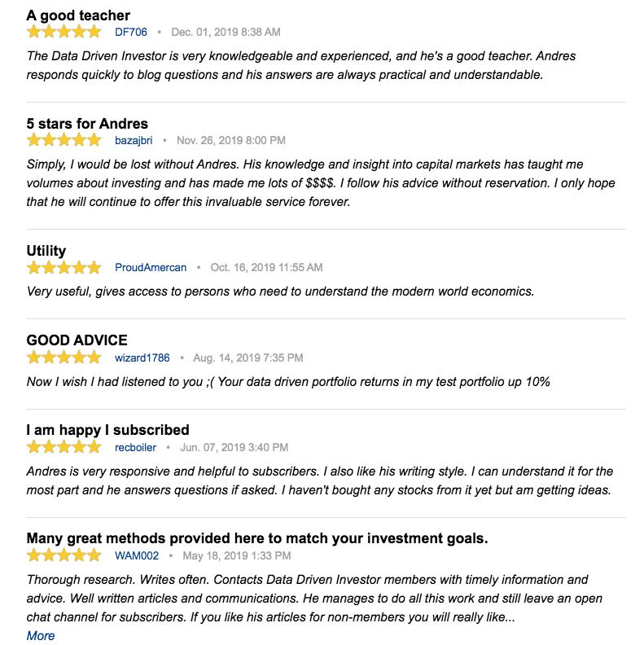Click star rating on 'Utility' review
The height and width of the screenshot is (645, 644).
[x=64, y=267]
